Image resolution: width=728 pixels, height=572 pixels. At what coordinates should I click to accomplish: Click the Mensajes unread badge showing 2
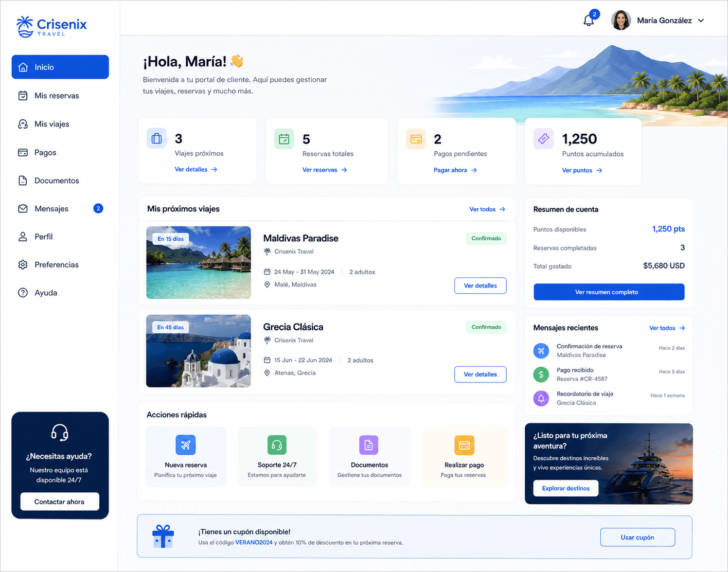[x=98, y=208]
